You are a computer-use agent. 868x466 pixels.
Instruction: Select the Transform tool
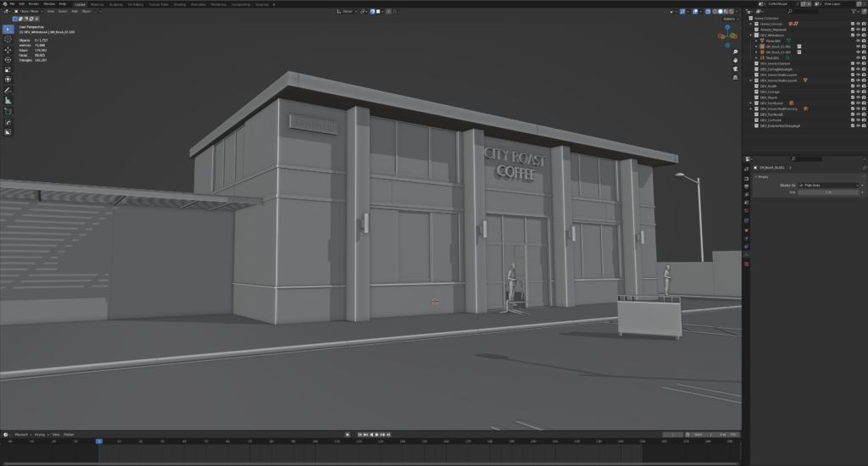pyautogui.click(x=8, y=80)
